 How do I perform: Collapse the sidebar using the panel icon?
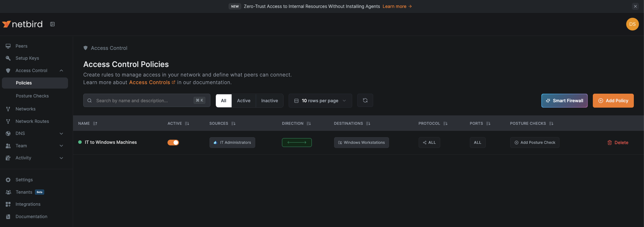point(52,24)
